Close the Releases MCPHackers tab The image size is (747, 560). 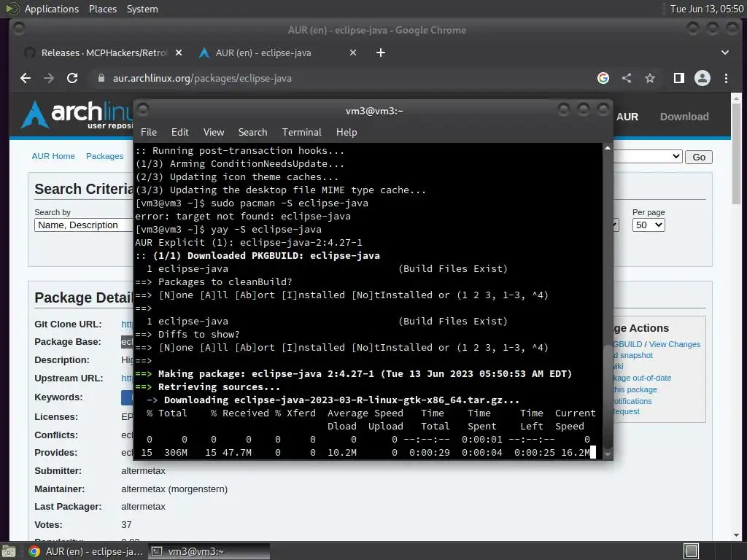[x=179, y=52]
